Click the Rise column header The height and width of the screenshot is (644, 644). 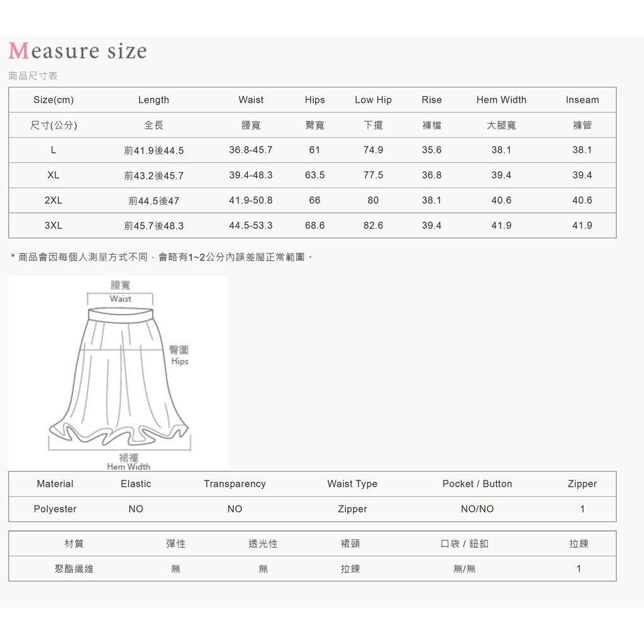click(431, 100)
